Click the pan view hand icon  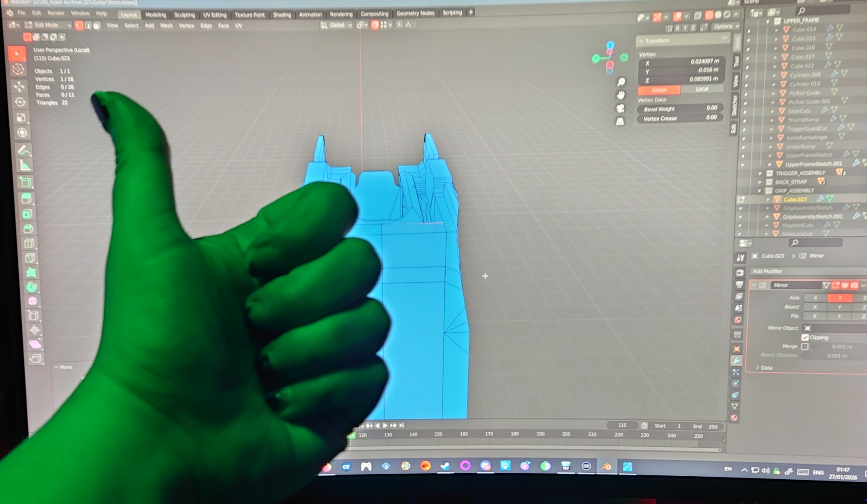click(621, 95)
